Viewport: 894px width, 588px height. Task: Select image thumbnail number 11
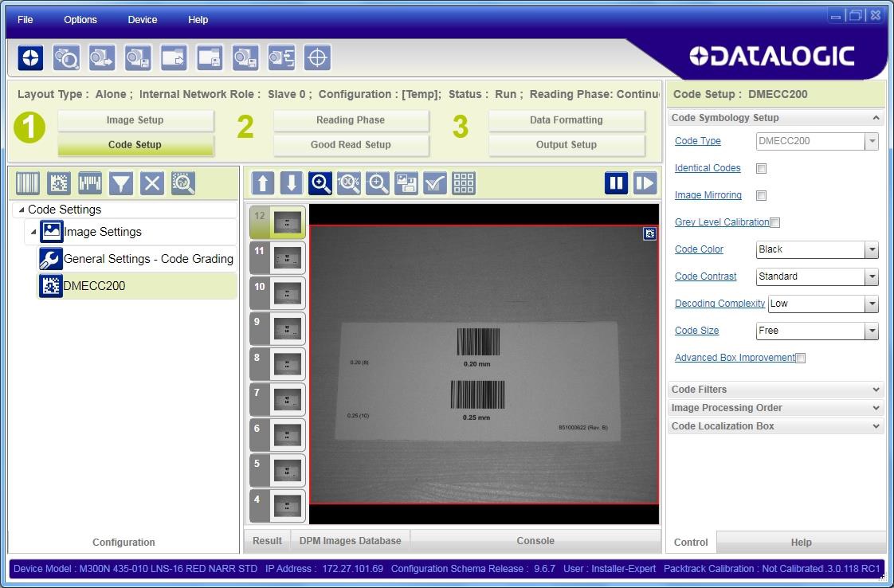(x=277, y=258)
